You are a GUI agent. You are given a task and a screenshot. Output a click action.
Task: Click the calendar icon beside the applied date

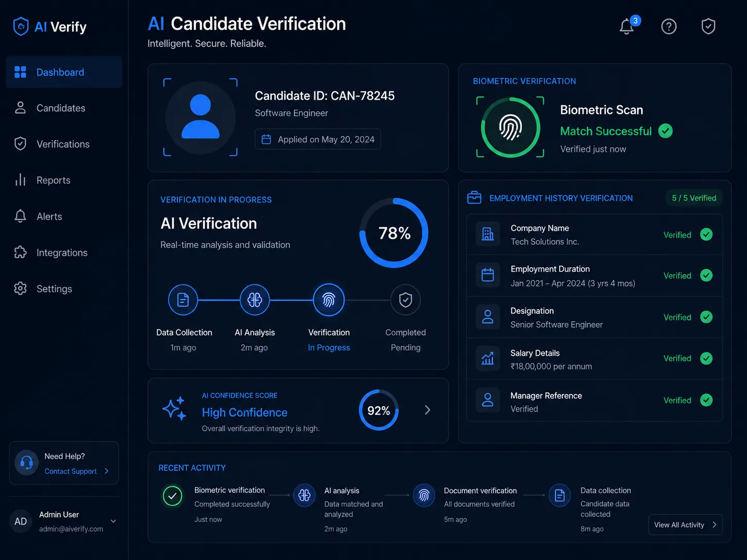[x=266, y=139]
